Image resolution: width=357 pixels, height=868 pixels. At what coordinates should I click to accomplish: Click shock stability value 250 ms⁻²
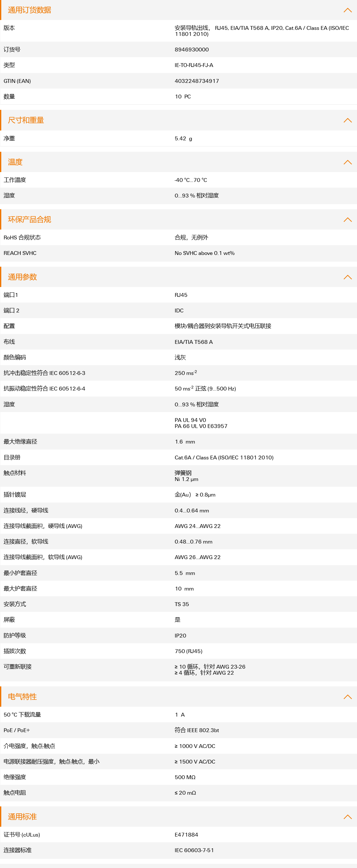(186, 373)
